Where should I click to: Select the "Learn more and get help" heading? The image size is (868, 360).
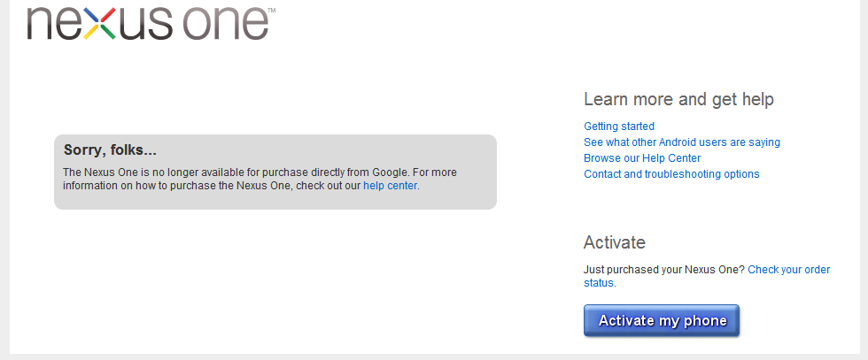(x=678, y=100)
